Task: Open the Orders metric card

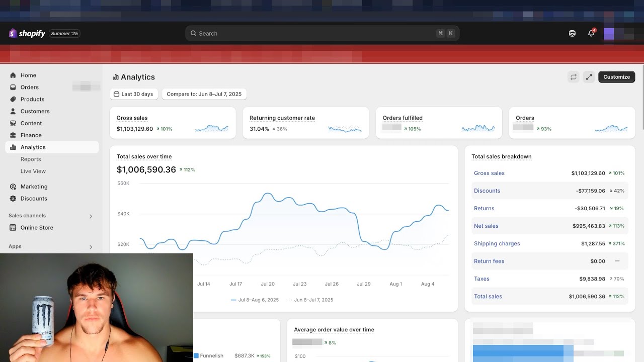Action: [572, 123]
